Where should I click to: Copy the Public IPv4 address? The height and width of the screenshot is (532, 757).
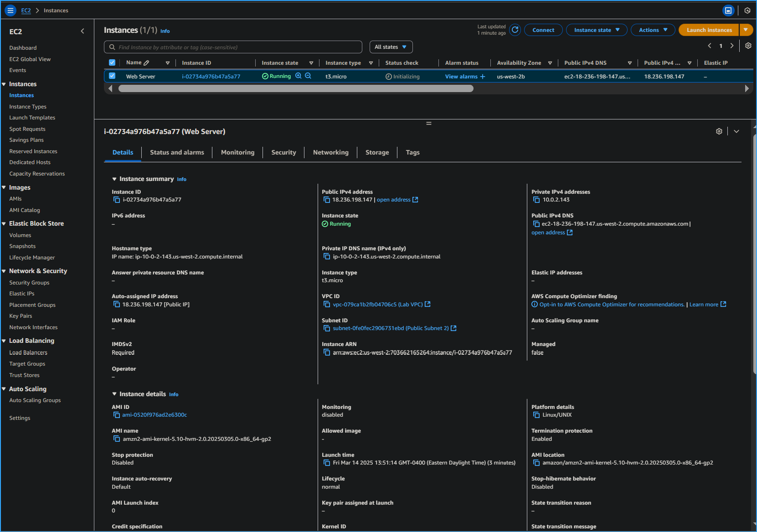pyautogui.click(x=327, y=200)
